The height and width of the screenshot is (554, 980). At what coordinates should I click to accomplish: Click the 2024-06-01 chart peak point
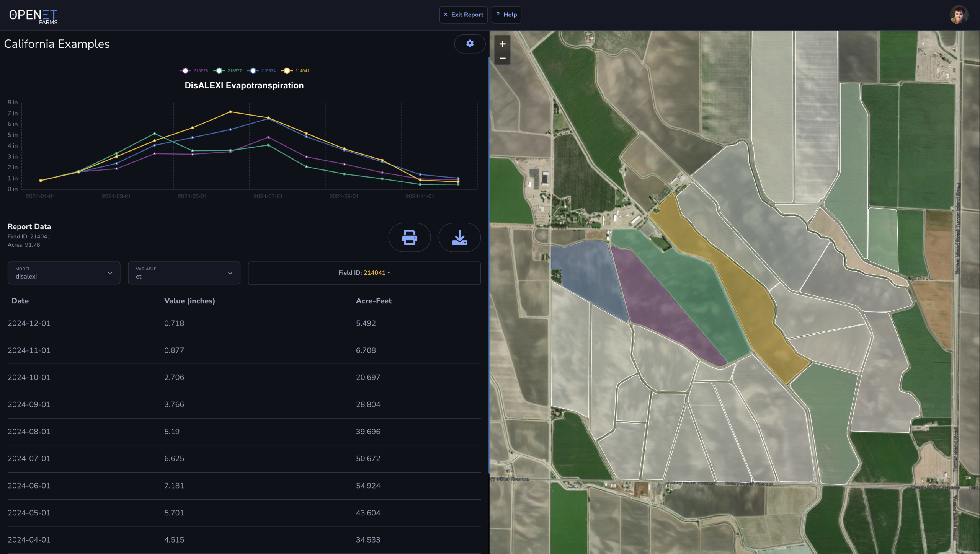point(230,112)
